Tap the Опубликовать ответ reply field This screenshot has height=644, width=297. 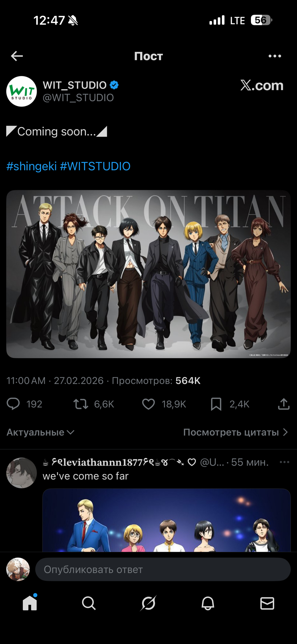[163, 569]
